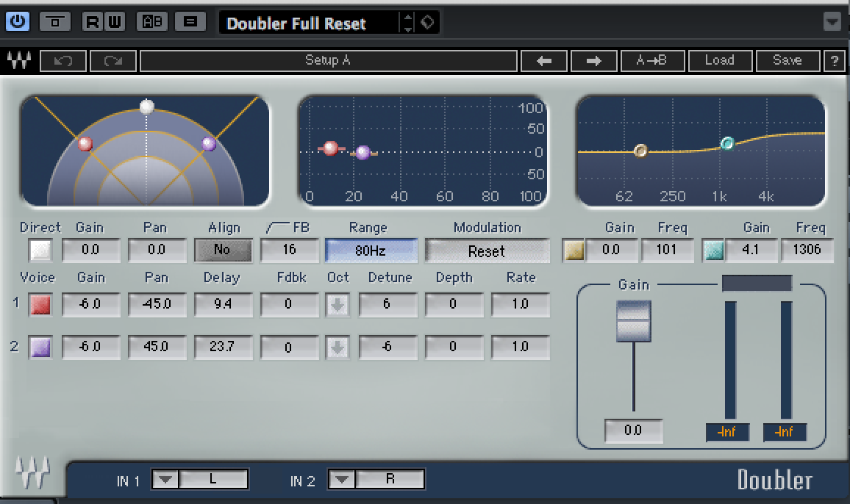Click the Read automation R button
Viewport: 850px width, 504px height.
point(93,22)
